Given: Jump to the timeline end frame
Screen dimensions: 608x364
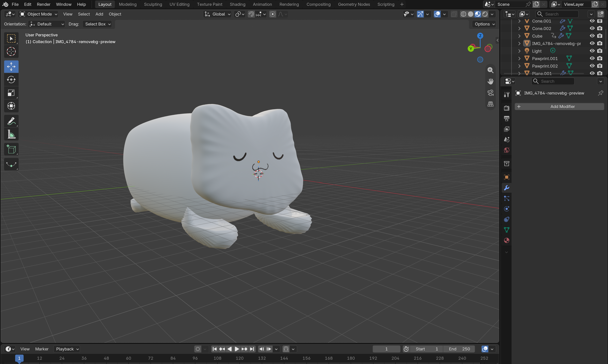Looking at the screenshot, I should tap(252, 349).
